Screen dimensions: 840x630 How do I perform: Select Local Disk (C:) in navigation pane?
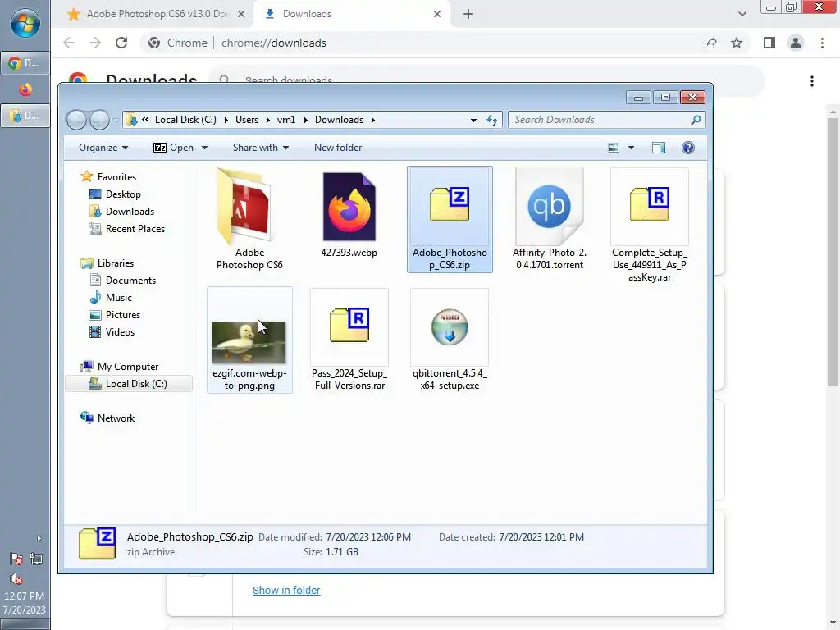coord(129,384)
